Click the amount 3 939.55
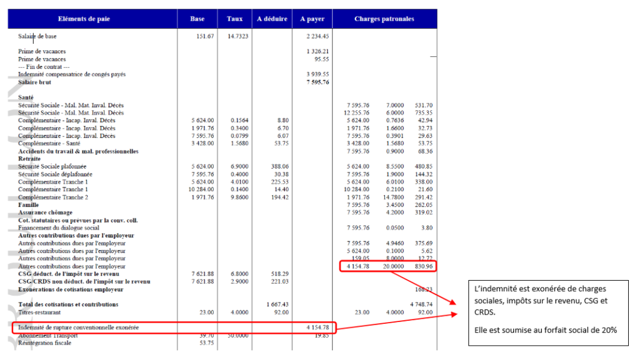642x364 pixels. 318,75
